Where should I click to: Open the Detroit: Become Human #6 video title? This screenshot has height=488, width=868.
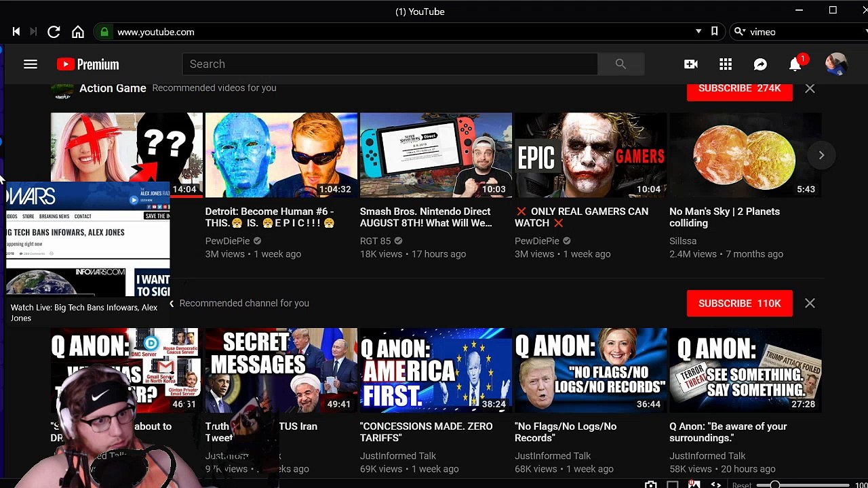[x=270, y=217]
